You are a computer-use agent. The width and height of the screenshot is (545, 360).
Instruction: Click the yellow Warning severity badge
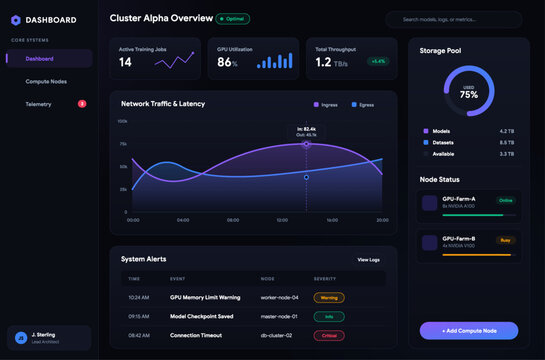(329, 297)
